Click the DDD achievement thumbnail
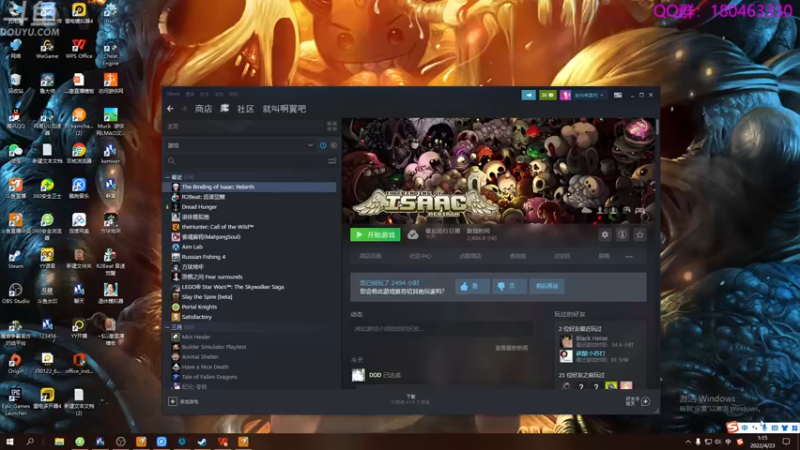800x450 pixels. point(358,375)
